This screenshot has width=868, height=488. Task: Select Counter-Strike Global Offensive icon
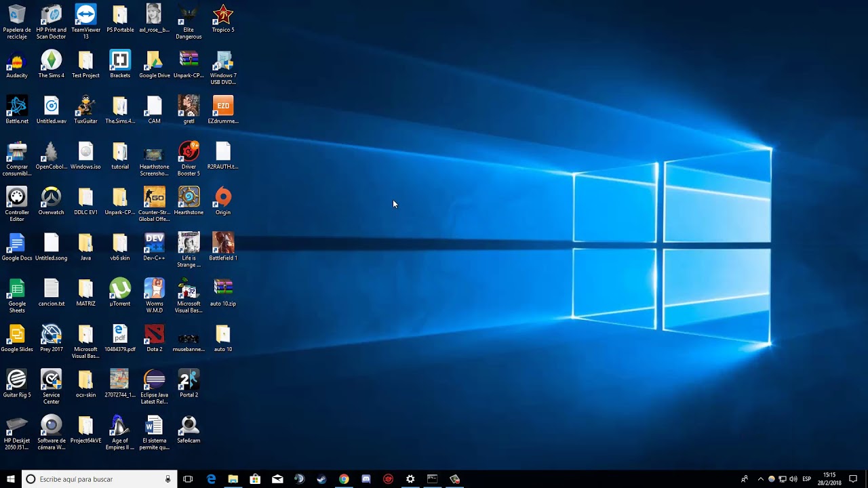coord(155,204)
